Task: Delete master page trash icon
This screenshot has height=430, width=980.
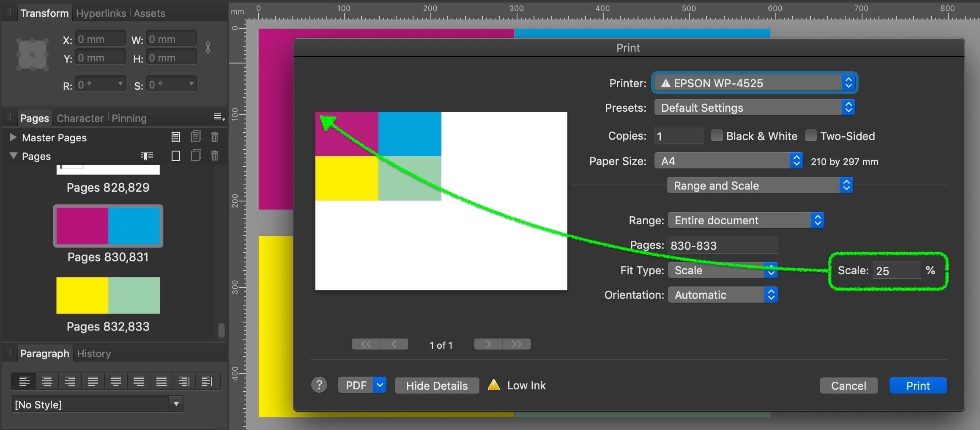Action: point(215,137)
